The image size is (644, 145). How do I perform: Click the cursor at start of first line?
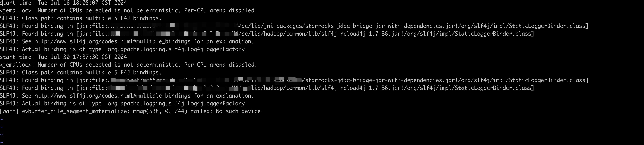[2, 3]
